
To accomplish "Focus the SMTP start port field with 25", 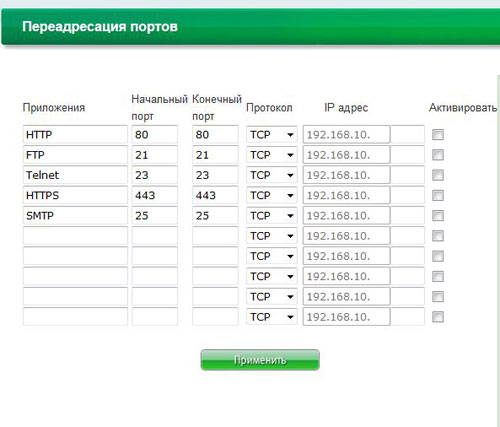I will pos(155,216).
